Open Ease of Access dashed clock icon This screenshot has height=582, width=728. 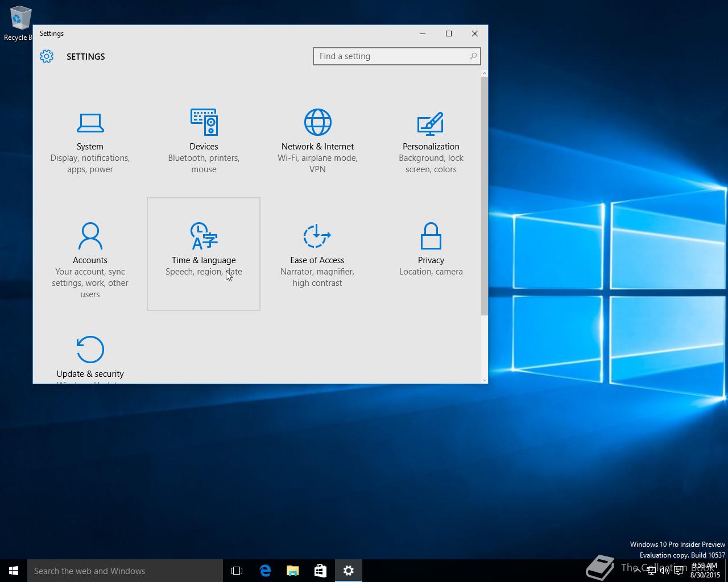(x=317, y=236)
